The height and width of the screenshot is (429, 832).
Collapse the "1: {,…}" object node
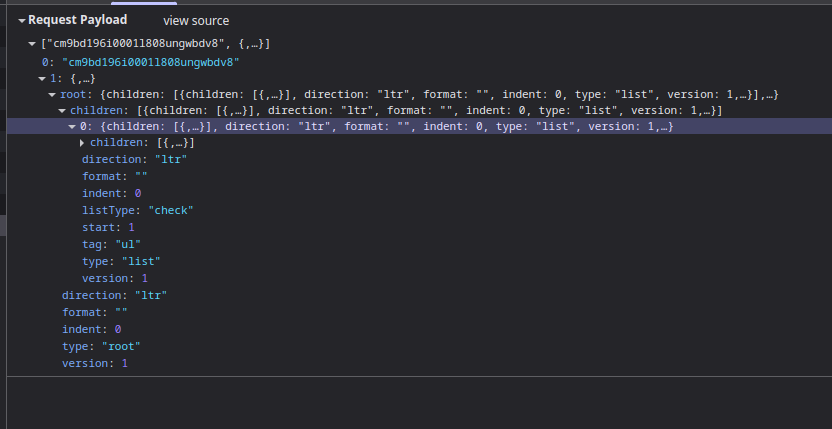42,79
